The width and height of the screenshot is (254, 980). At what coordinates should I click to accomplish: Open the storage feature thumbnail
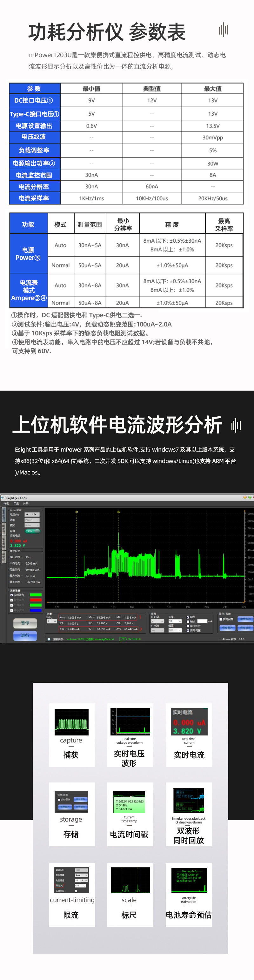[71, 802]
